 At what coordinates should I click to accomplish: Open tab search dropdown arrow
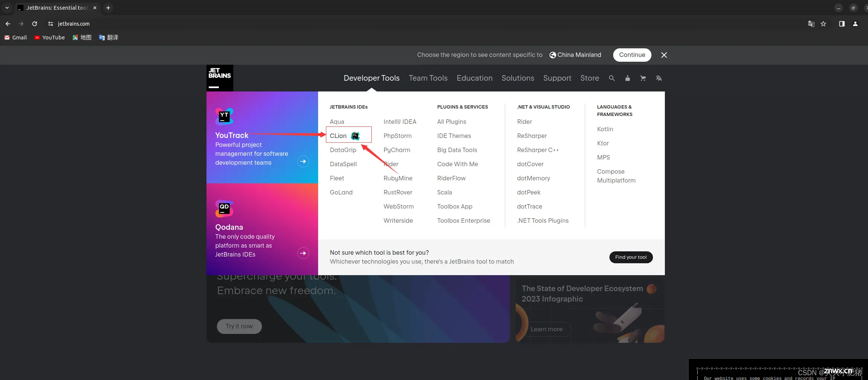pyautogui.click(x=7, y=8)
